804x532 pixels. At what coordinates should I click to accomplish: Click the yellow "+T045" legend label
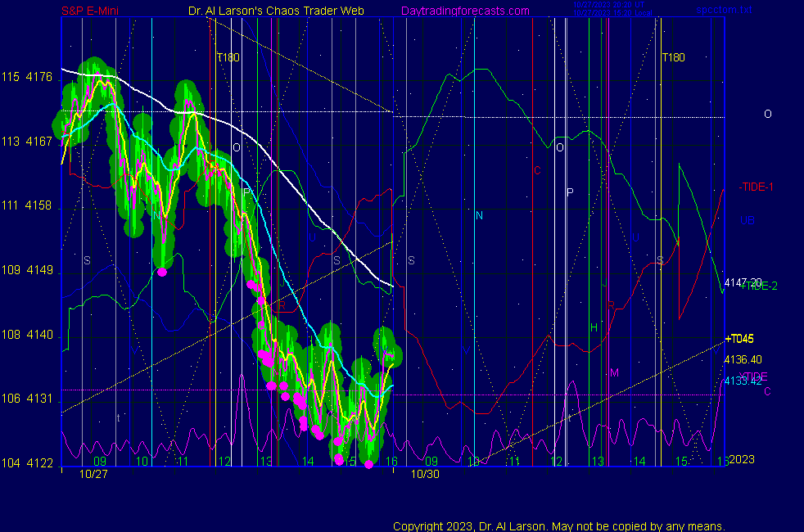coord(739,339)
